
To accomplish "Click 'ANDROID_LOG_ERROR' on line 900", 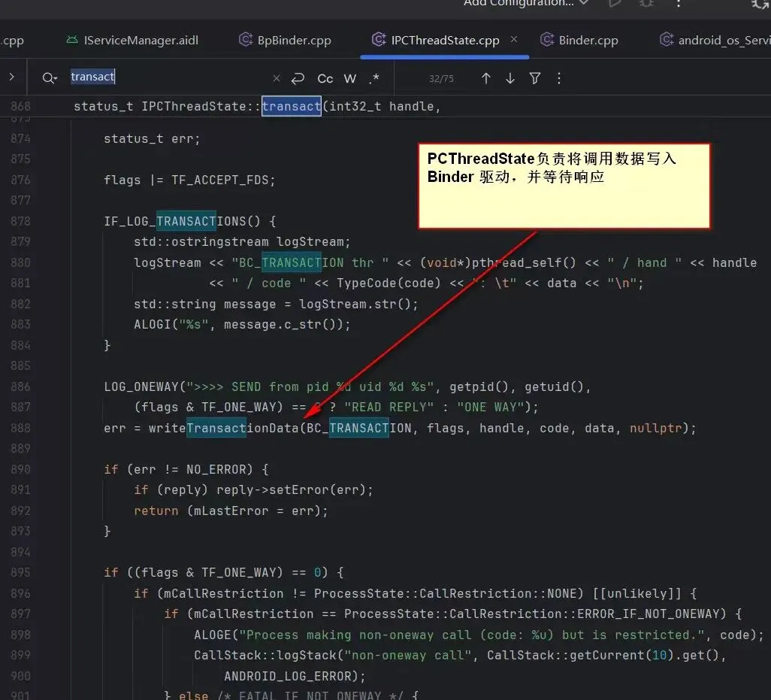I will [x=288, y=676].
